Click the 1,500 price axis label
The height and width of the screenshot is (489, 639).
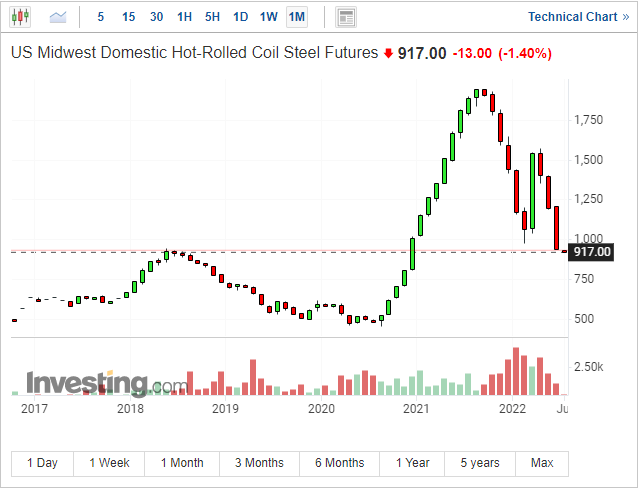coord(588,160)
